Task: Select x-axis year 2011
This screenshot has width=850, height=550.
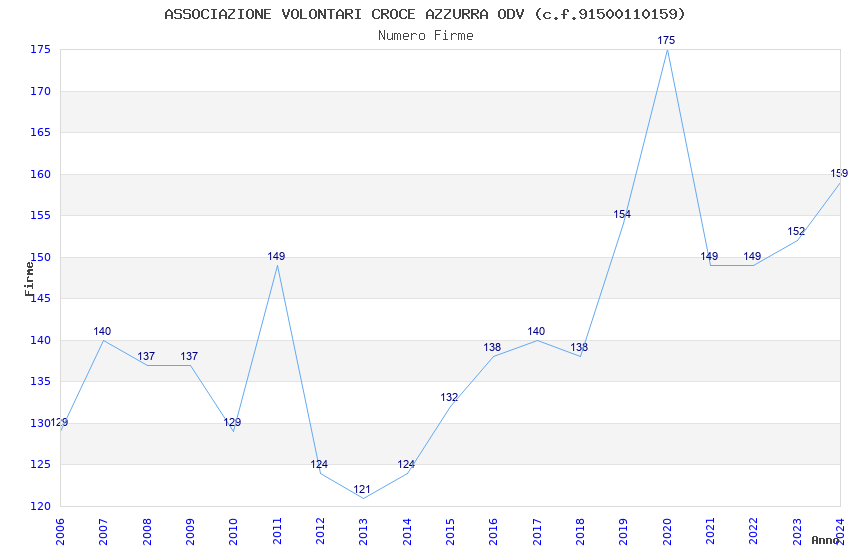Action: tap(277, 531)
